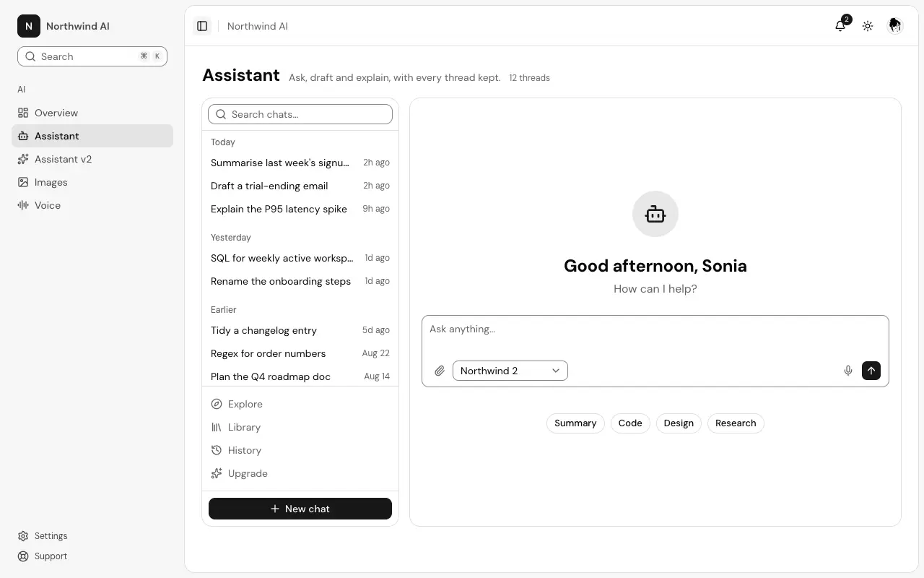924x578 pixels.
Task: Click the Explore compass icon
Action: click(x=217, y=404)
